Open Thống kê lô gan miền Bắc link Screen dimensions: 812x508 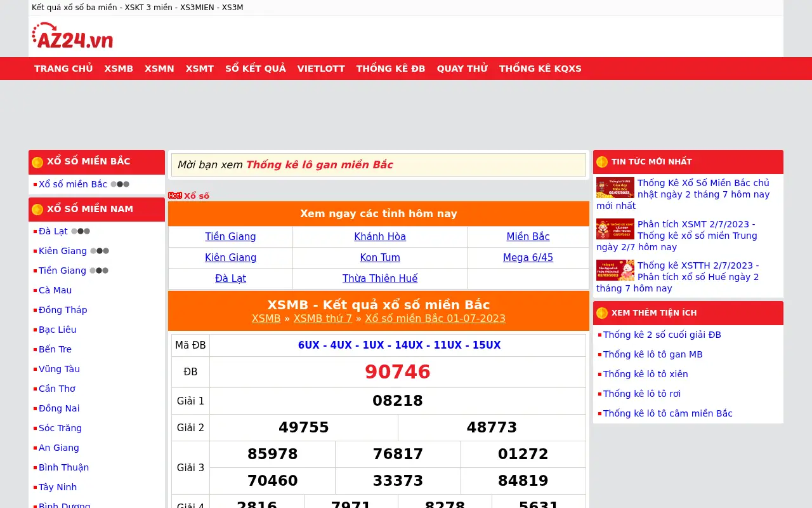[320, 165]
